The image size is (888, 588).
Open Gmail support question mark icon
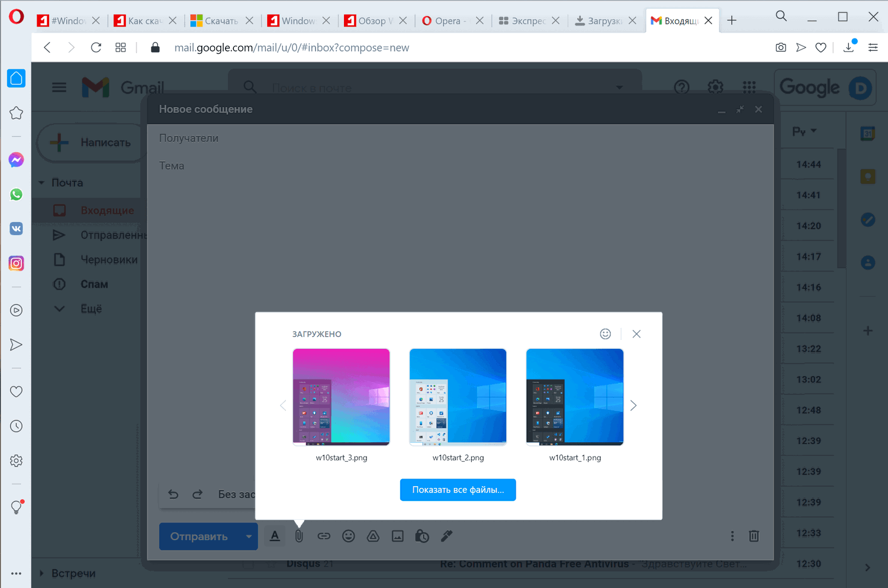(682, 88)
